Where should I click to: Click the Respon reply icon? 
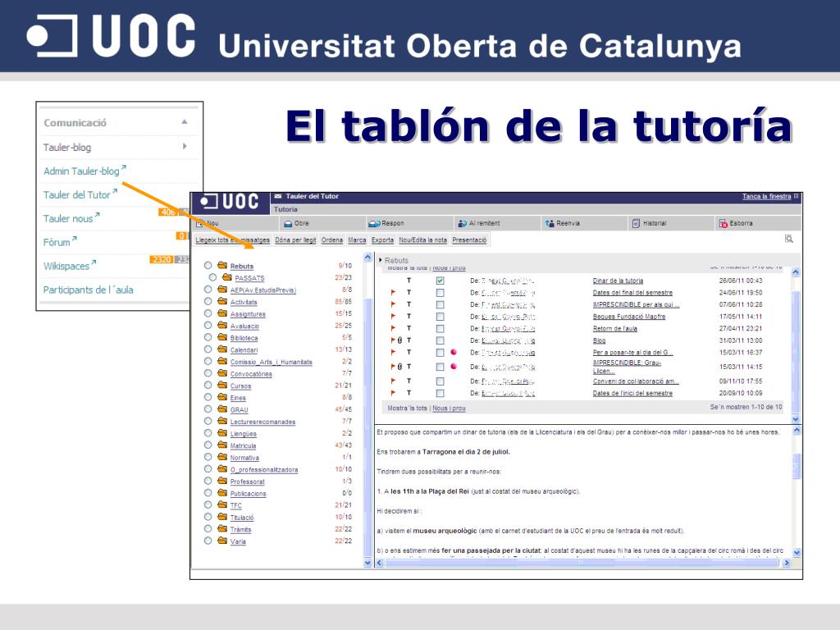click(374, 223)
